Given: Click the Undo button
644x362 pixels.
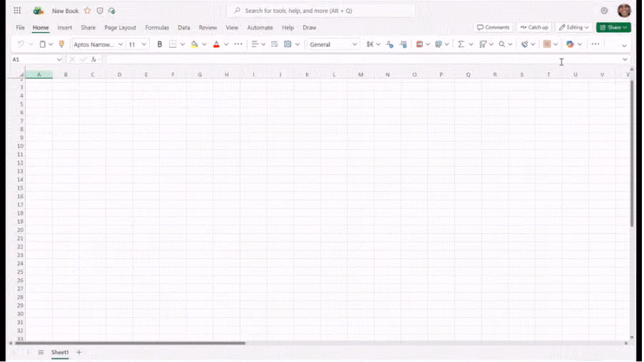Looking at the screenshot, I should 20,44.
